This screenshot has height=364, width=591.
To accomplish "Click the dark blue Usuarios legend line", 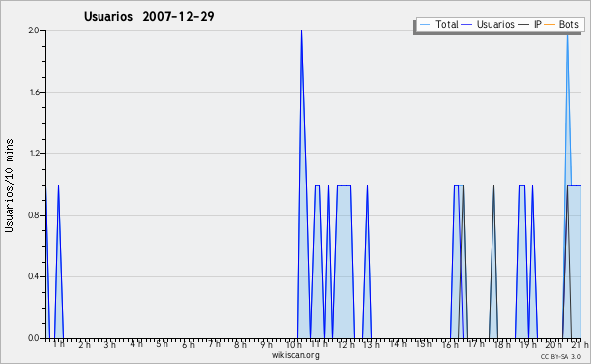I will pyautogui.click(x=467, y=25).
